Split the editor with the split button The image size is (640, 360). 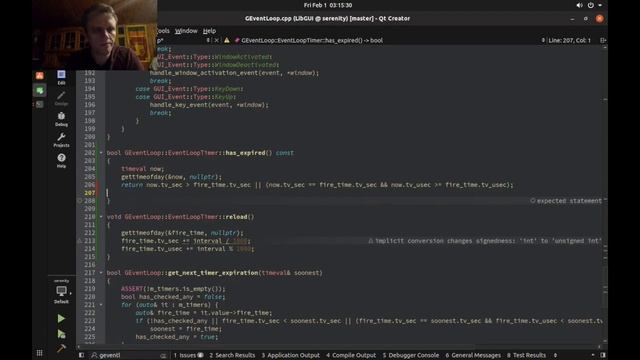click(x=602, y=40)
